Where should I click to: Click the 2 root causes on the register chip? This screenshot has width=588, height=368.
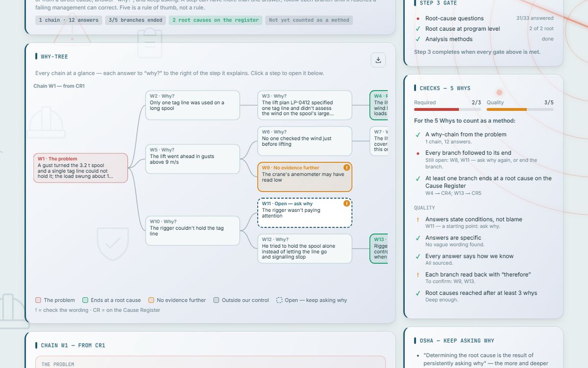tap(215, 20)
